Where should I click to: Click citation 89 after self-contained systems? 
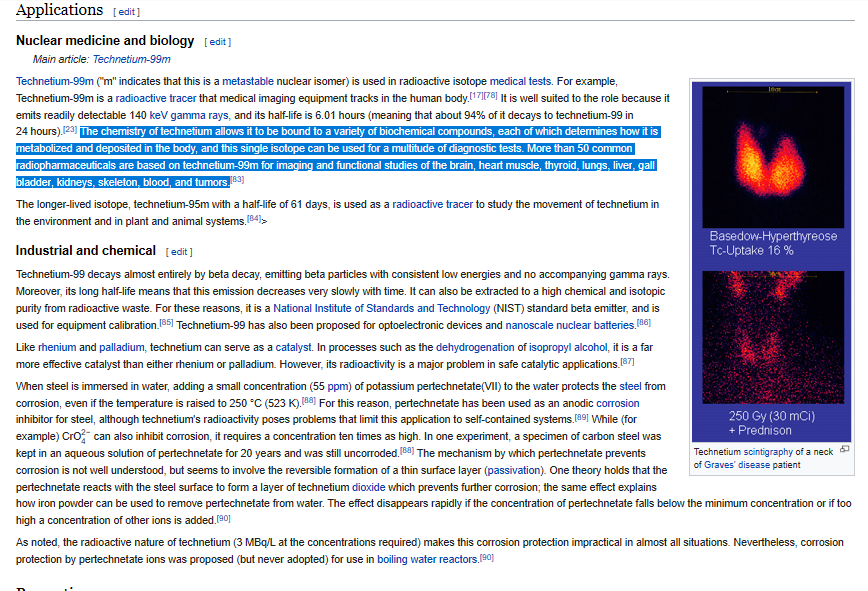click(x=581, y=417)
